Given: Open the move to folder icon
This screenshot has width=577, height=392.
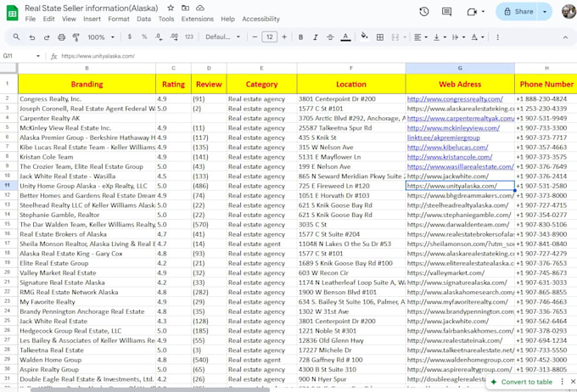Looking at the screenshot, I should click(186, 8).
